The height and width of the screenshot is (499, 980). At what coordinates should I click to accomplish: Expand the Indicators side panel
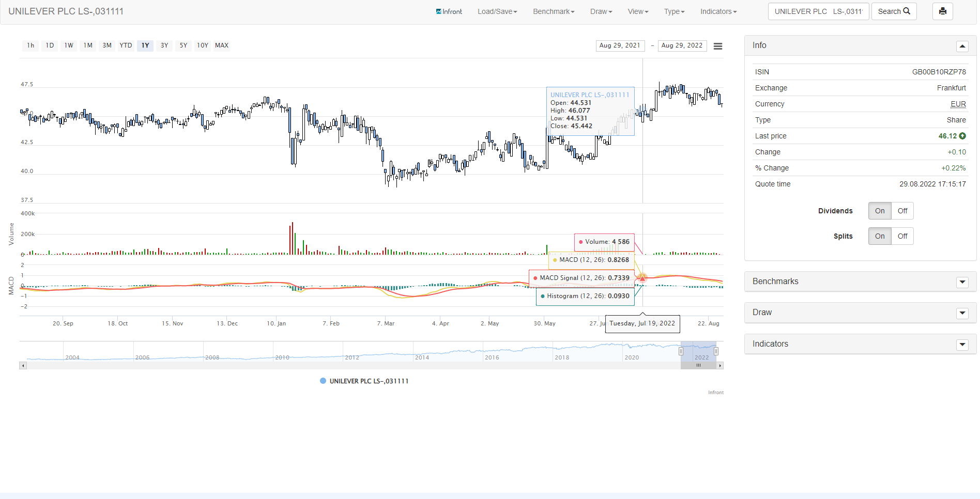click(x=962, y=345)
